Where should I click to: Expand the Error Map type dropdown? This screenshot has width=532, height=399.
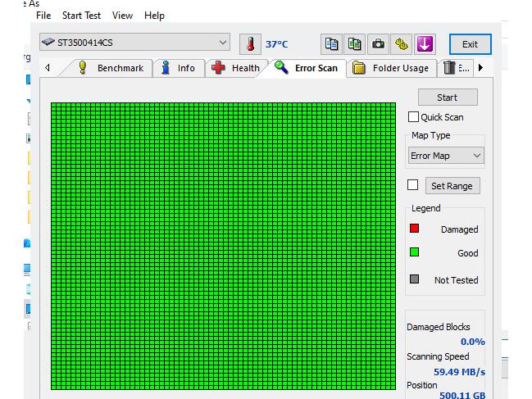pos(446,156)
